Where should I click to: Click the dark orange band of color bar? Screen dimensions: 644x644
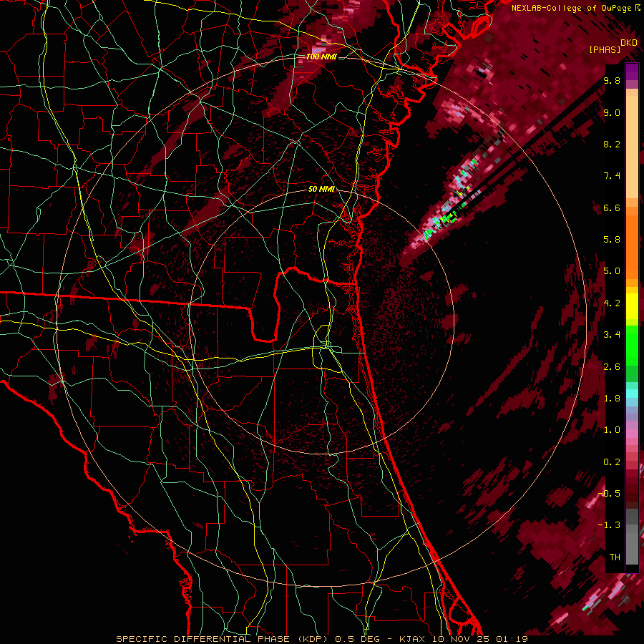pos(632,246)
